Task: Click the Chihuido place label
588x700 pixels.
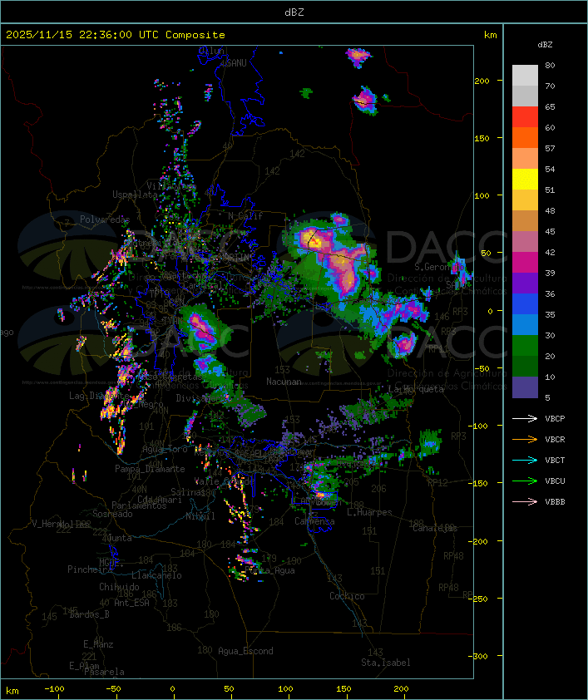Action: pos(119,587)
